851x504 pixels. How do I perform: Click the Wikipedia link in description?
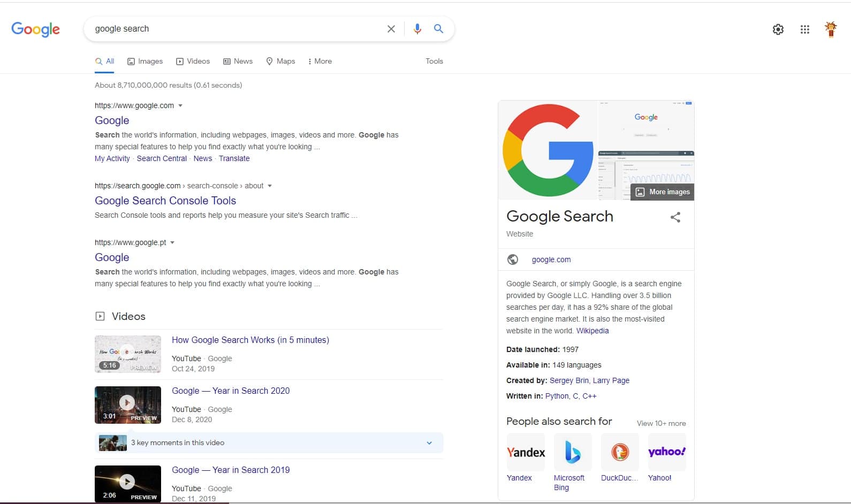coord(592,331)
